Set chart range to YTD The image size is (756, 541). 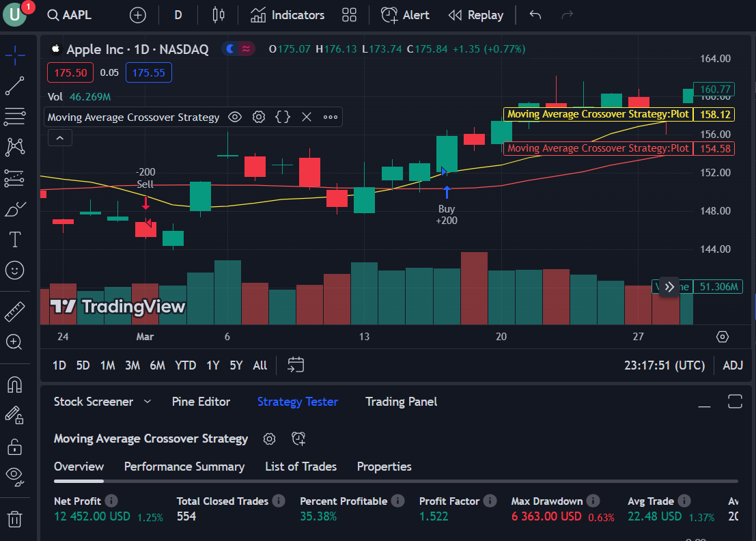tap(185, 365)
